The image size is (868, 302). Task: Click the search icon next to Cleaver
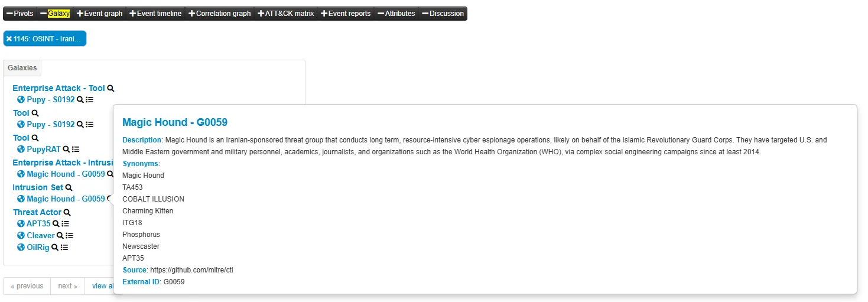coord(60,236)
